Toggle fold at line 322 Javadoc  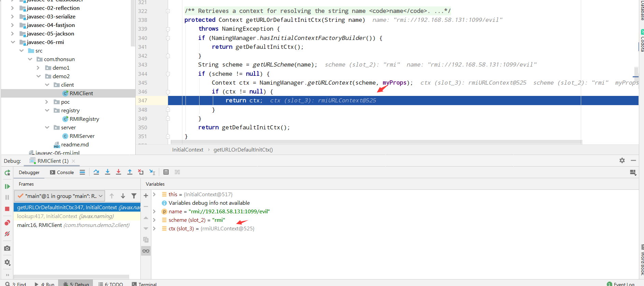[x=168, y=11]
